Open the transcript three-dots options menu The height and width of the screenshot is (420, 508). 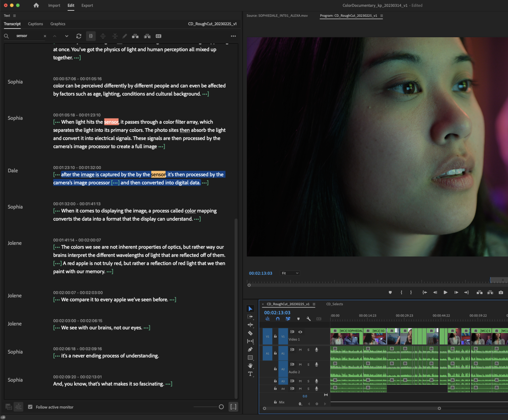pos(233,36)
